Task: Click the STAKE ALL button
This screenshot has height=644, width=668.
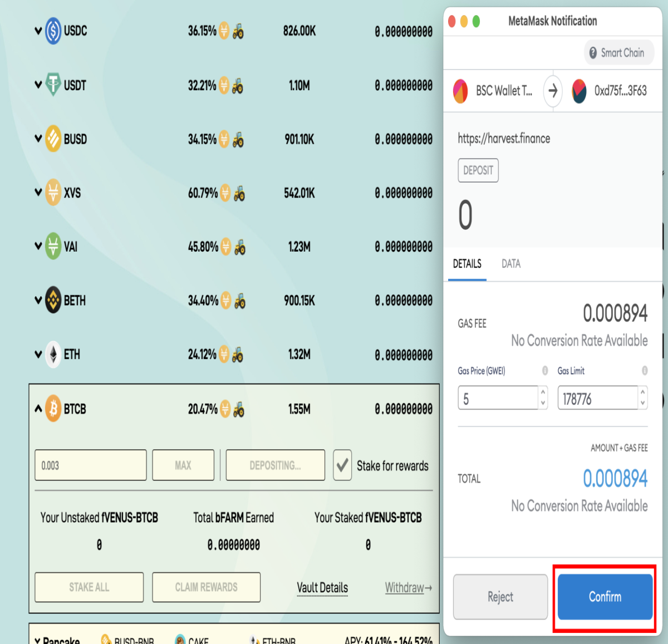Action: point(89,587)
